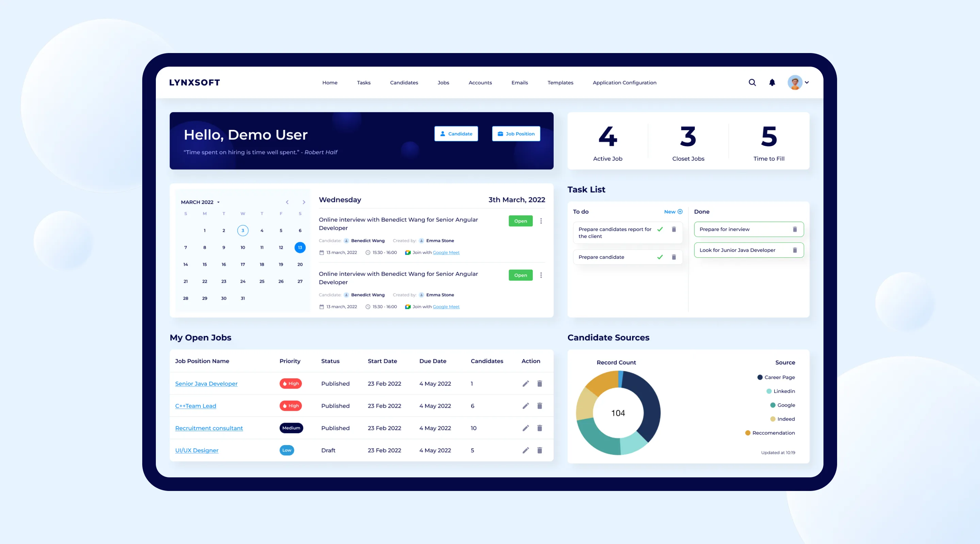The height and width of the screenshot is (544, 980).
Task: Delete C++Team Lead job
Action: point(539,406)
